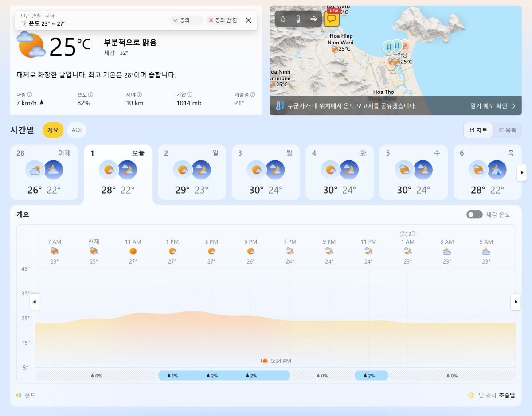The width and height of the screenshot is (532, 416).
Task: Toggle the 체감 온도 switch
Action: [474, 214]
